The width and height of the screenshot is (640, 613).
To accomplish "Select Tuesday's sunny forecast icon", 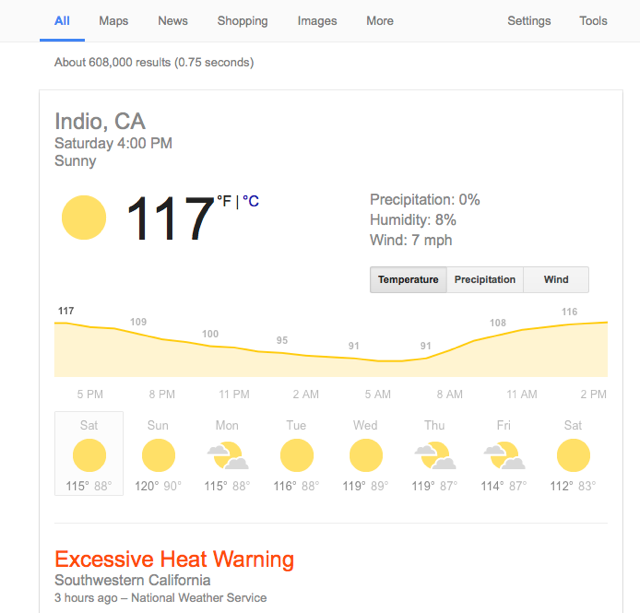I will pos(296,456).
